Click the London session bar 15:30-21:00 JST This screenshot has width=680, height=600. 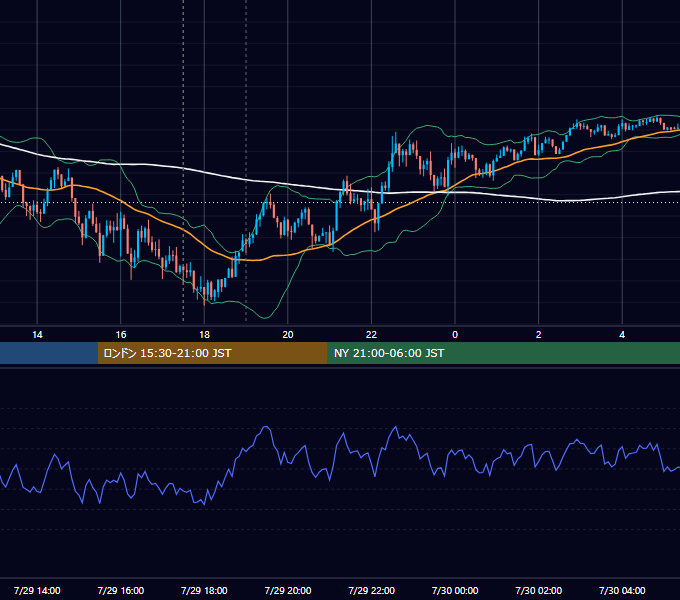pos(212,353)
